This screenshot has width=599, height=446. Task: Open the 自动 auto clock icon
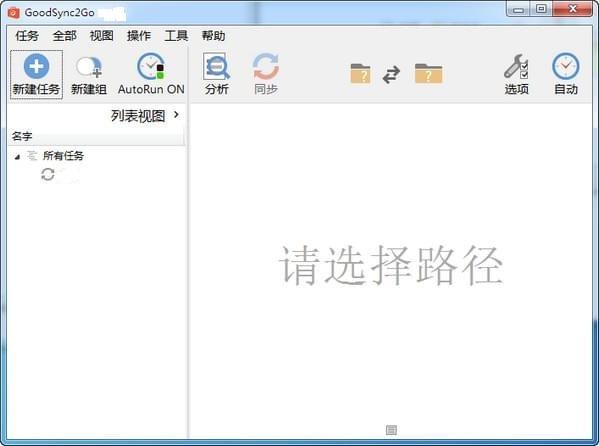click(566, 66)
